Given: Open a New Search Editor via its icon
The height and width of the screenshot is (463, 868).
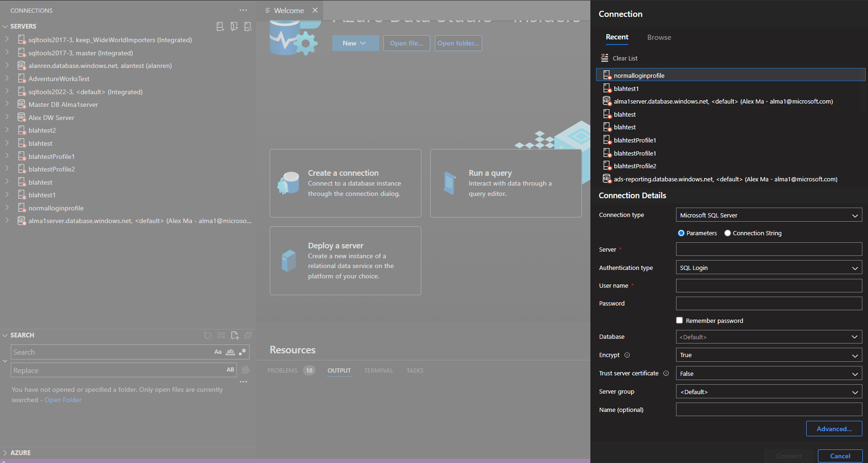Looking at the screenshot, I should 235,336.
